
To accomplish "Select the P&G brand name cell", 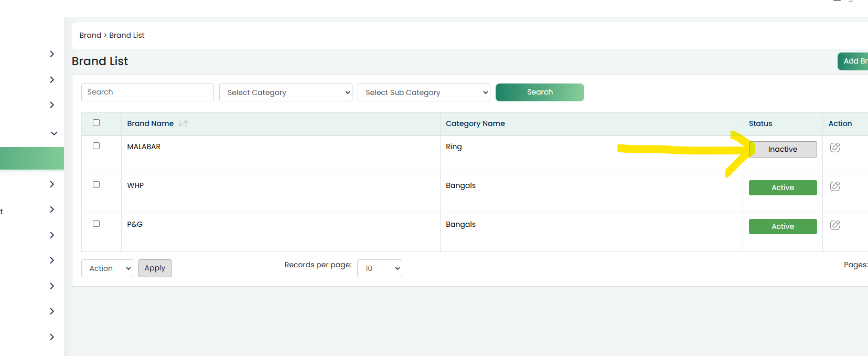I will (135, 224).
